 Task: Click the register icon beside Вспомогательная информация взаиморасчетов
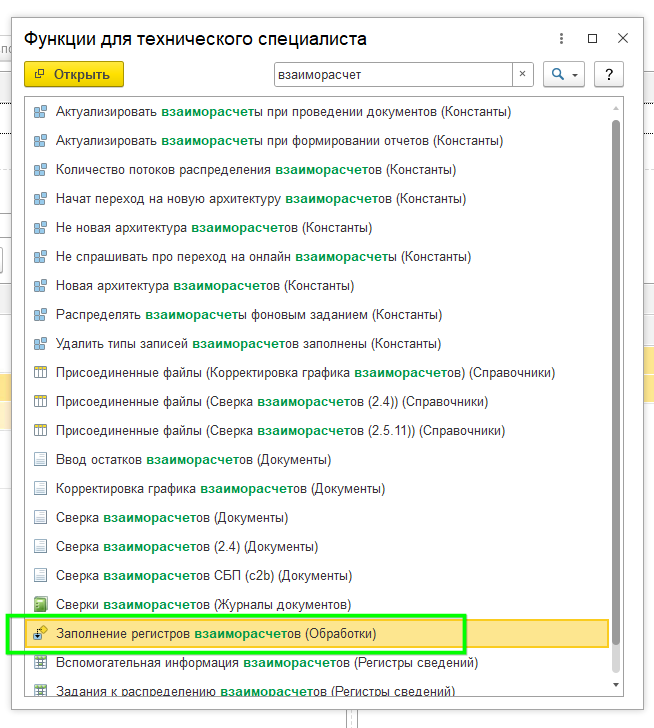click(40, 663)
